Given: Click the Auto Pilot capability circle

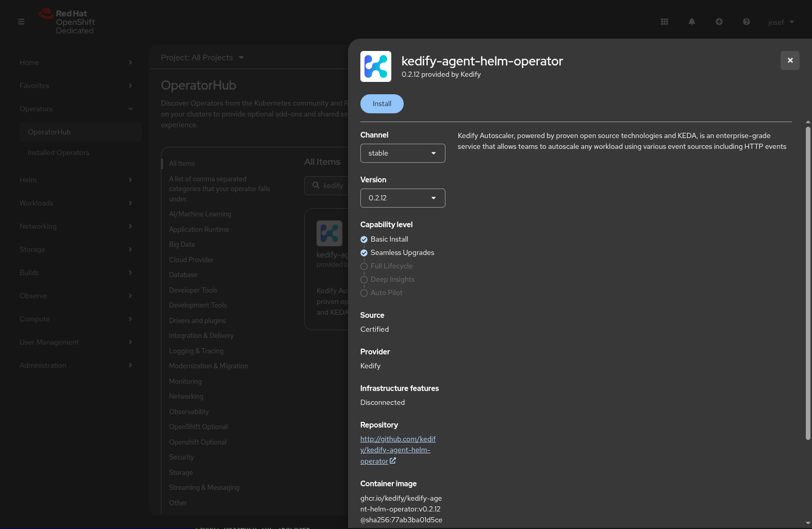Looking at the screenshot, I should pos(364,293).
